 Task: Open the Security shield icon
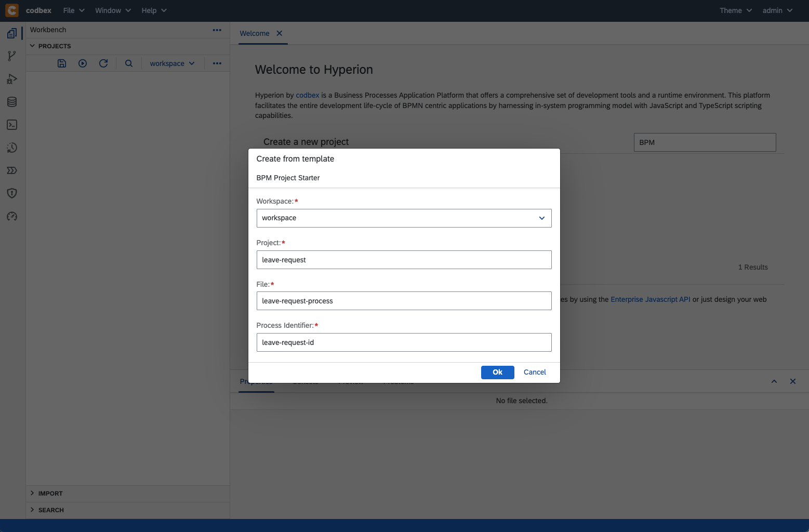tap(12, 193)
